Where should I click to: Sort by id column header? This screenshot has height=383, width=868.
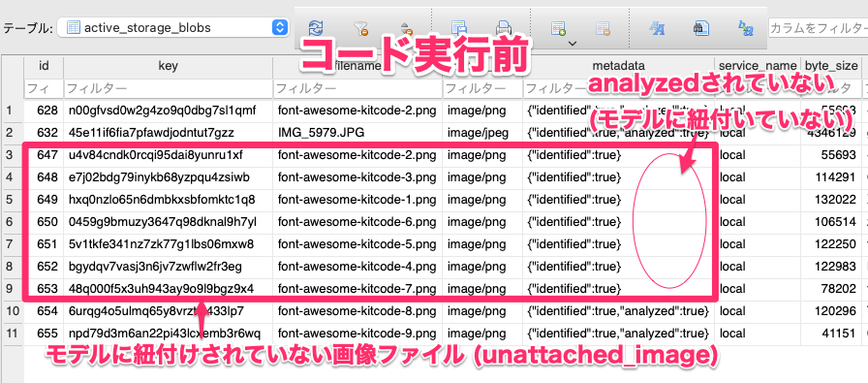coord(44,67)
